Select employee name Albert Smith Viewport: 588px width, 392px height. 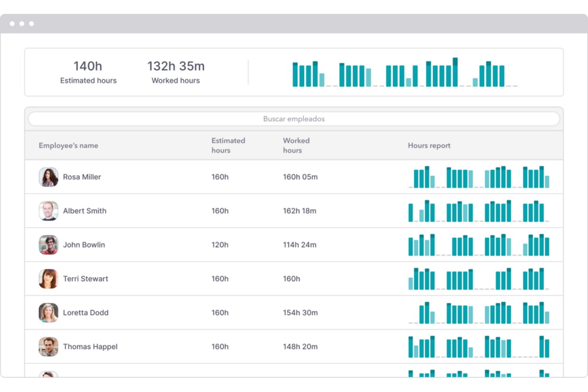(x=85, y=211)
